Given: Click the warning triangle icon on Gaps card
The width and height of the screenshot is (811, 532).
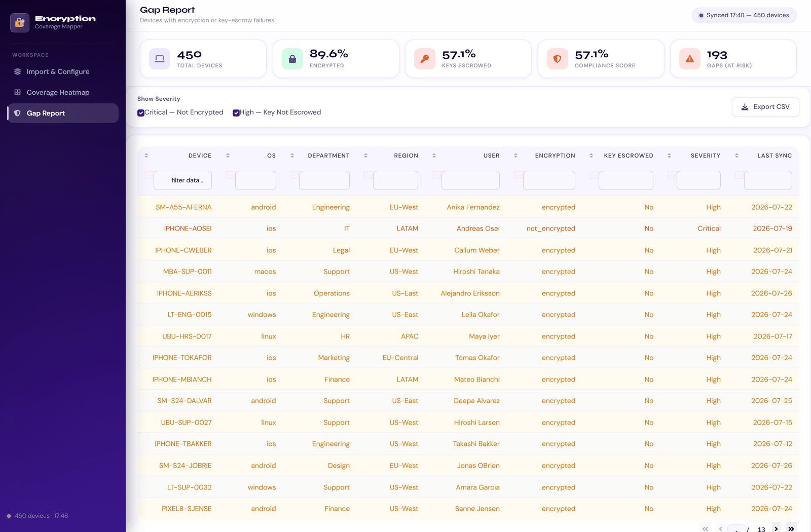Looking at the screenshot, I should tap(690, 59).
